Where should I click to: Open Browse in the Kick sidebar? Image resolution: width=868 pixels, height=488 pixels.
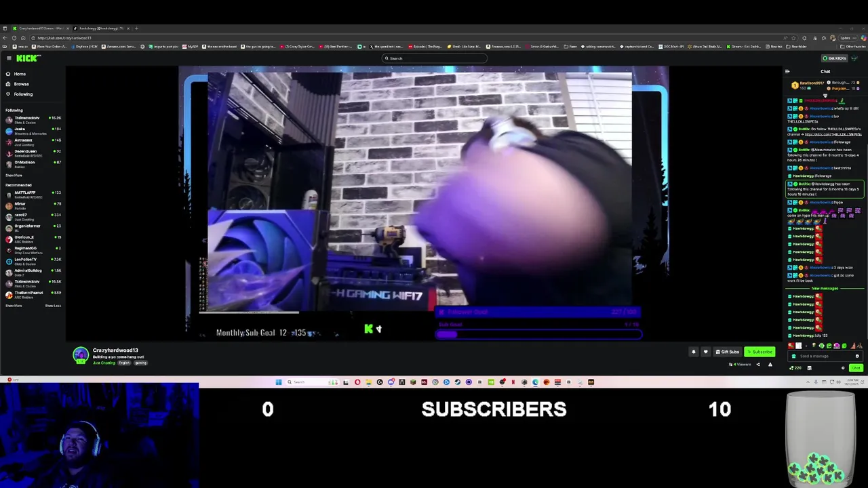(x=17, y=84)
